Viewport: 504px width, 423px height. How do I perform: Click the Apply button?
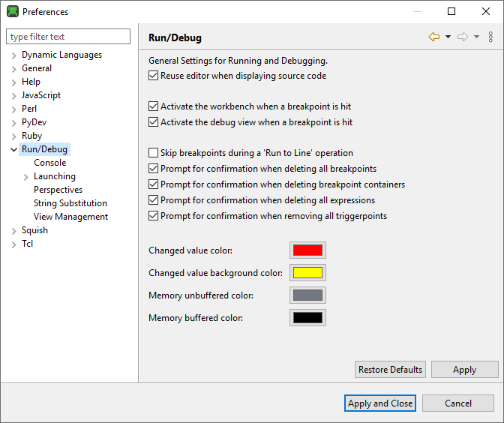464,369
